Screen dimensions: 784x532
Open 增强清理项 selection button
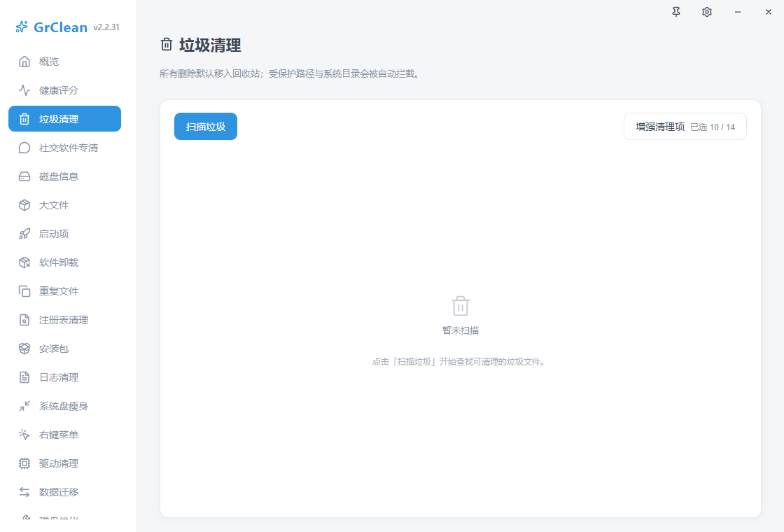tap(685, 127)
